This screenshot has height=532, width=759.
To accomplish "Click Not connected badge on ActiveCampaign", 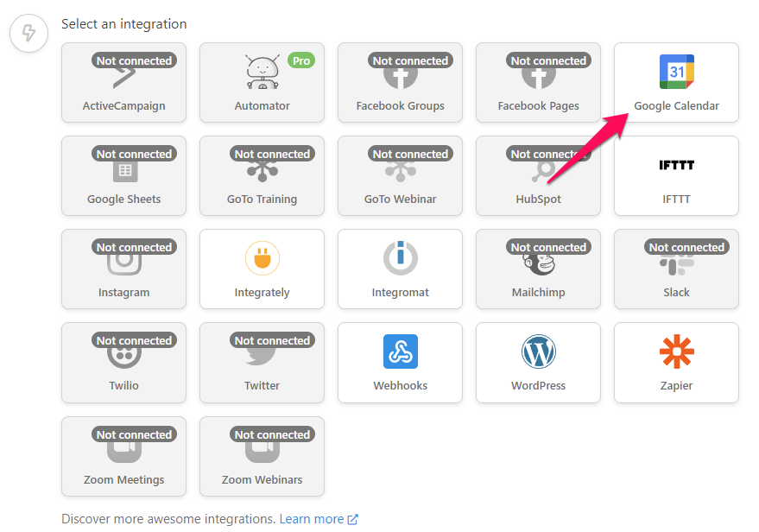I will (x=134, y=60).
